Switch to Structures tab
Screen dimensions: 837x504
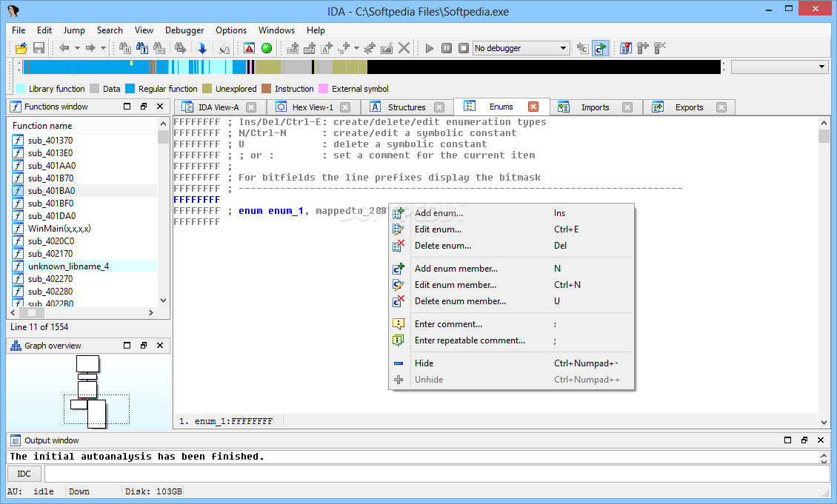(x=406, y=107)
